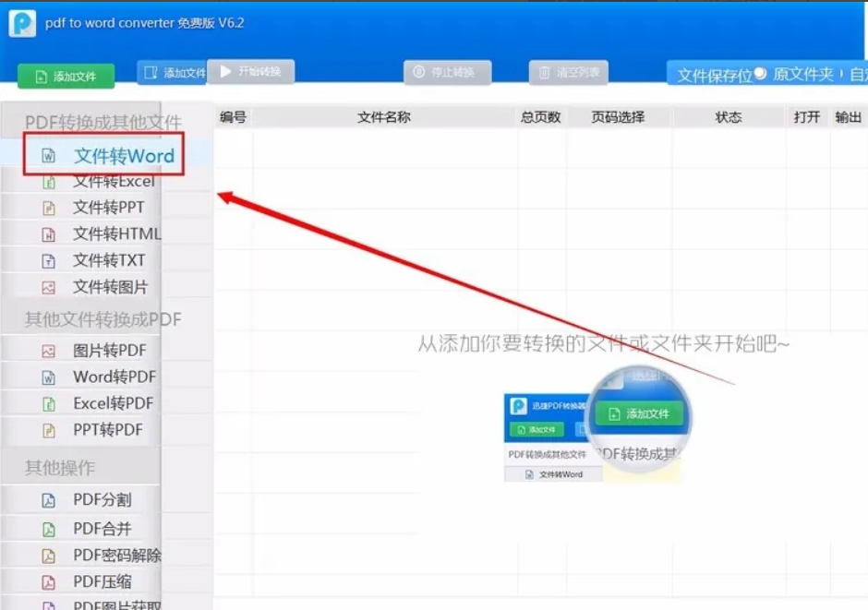
Task: Click the Word icon beside Word转PDF
Action: pos(49,377)
